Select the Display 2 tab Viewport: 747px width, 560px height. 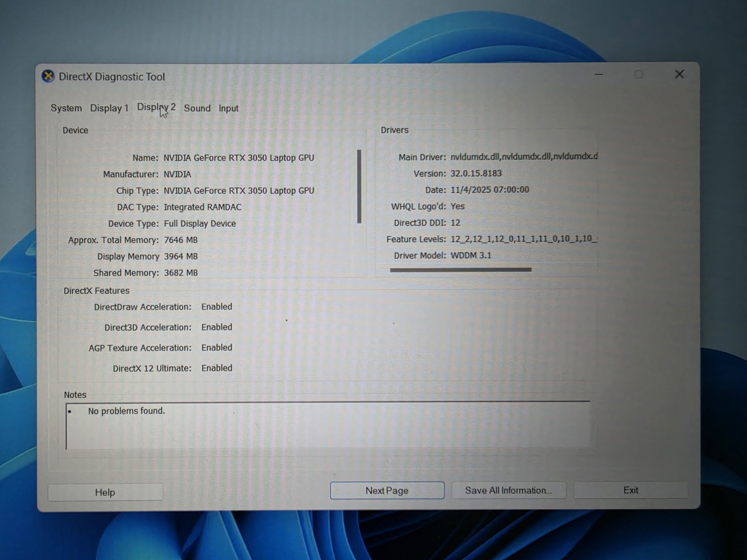(x=156, y=107)
